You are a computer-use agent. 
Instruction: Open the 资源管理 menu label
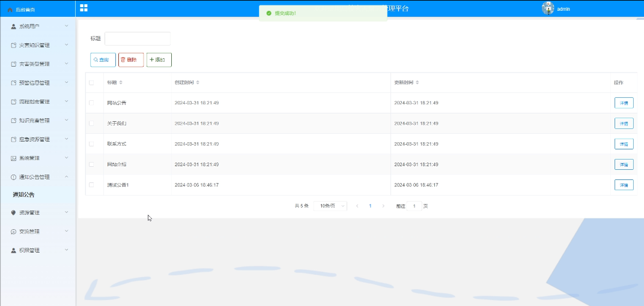tap(29, 212)
